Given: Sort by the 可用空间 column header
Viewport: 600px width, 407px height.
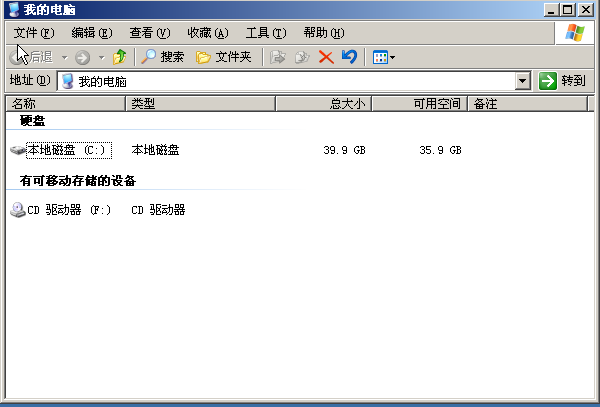Looking at the screenshot, I should pyautogui.click(x=420, y=104).
